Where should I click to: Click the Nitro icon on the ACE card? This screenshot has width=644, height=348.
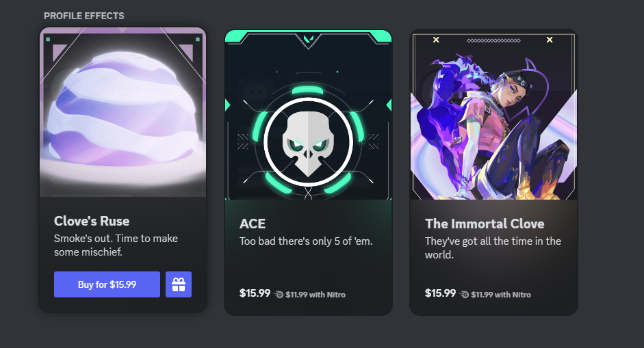(279, 295)
